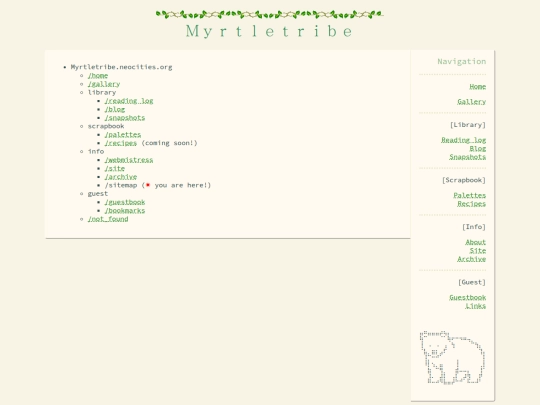Click Home in the Navigation sidebar
This screenshot has height=405, width=540.
(478, 86)
